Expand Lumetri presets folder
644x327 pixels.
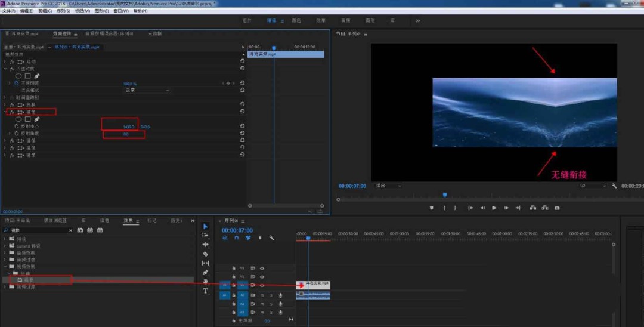tap(5, 246)
